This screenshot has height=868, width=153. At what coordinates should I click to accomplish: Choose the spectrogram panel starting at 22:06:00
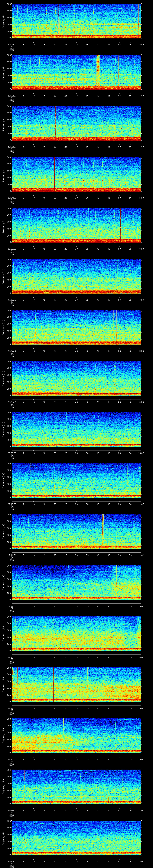[x=77, y=276]
